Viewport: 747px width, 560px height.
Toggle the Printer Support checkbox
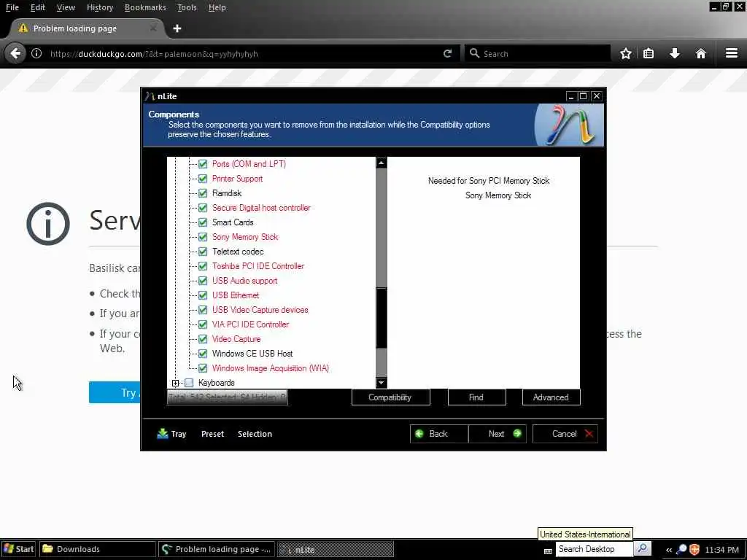click(203, 179)
